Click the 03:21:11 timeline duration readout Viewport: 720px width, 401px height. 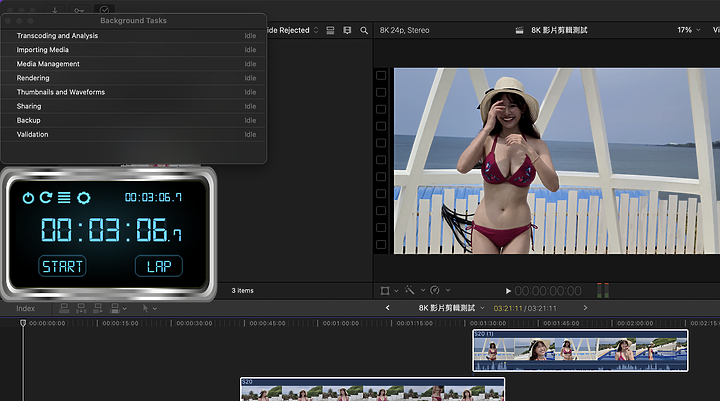(x=525, y=308)
